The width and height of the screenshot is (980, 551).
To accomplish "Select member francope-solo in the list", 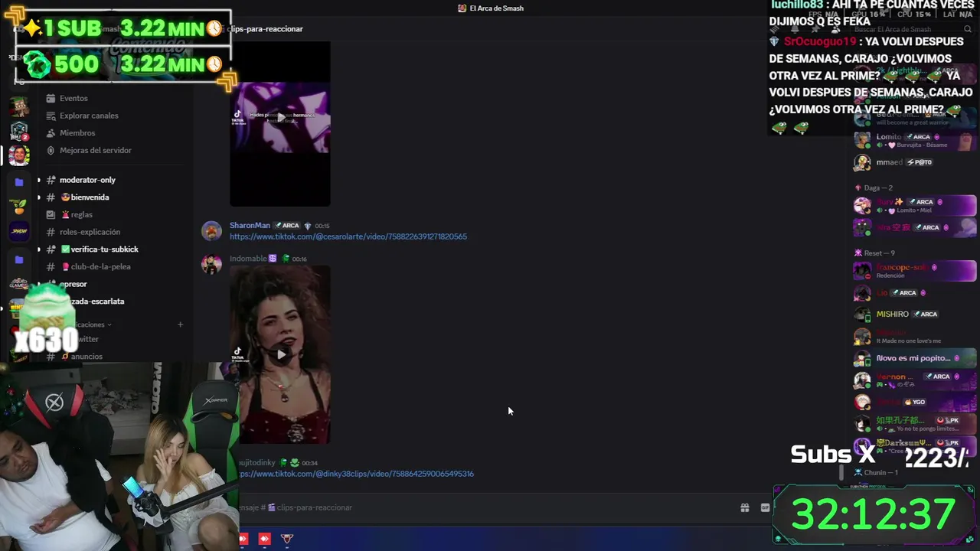I will coord(915,271).
